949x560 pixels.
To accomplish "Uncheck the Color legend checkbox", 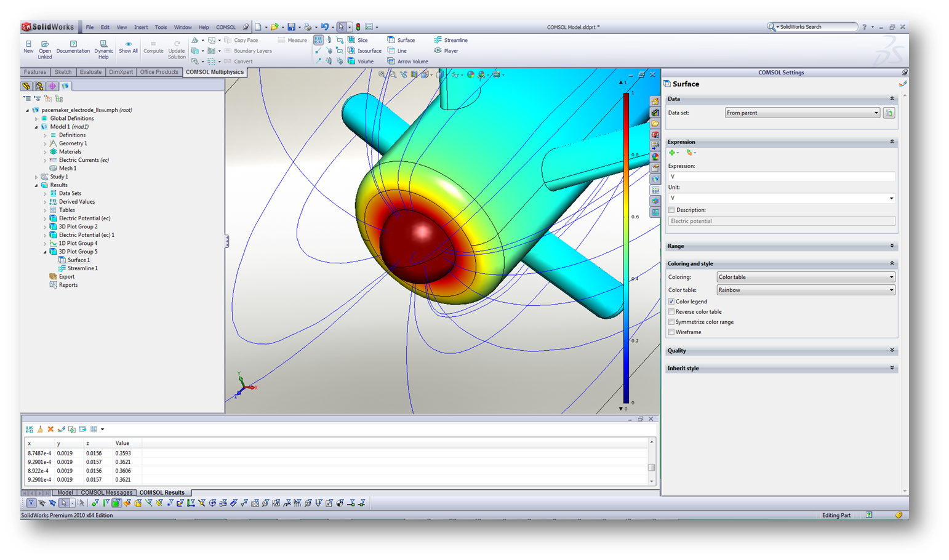I will [671, 302].
